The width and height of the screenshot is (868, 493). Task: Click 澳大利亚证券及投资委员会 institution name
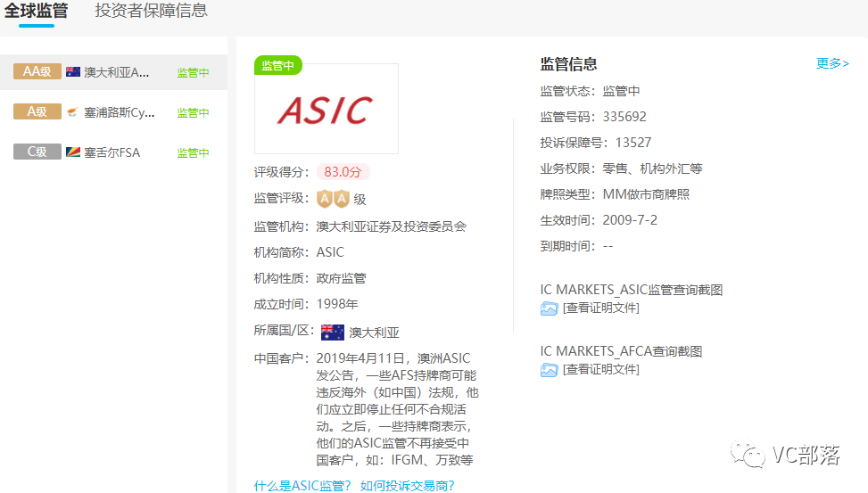click(x=392, y=226)
